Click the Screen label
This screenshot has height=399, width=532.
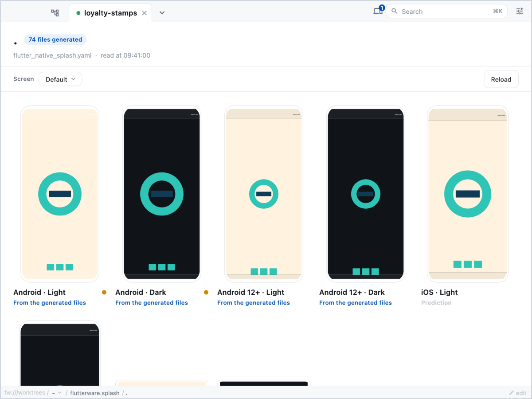click(23, 79)
